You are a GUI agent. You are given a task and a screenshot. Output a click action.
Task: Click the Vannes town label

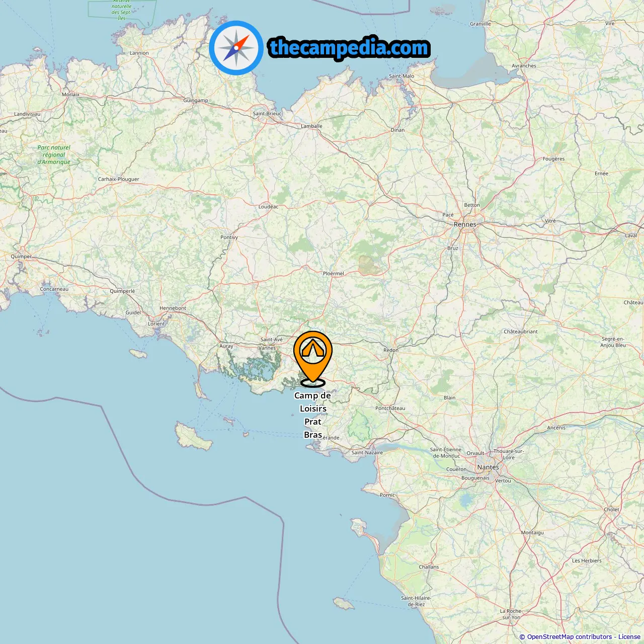(267, 348)
